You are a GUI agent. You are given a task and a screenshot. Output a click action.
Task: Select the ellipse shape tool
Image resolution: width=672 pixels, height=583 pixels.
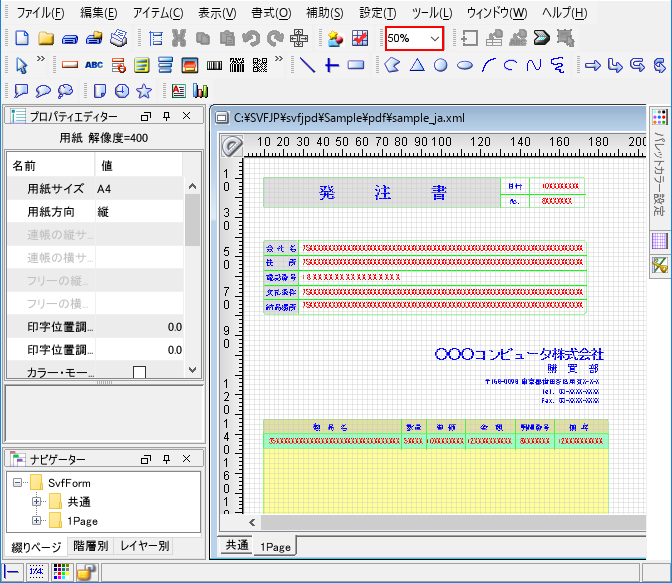pos(465,66)
